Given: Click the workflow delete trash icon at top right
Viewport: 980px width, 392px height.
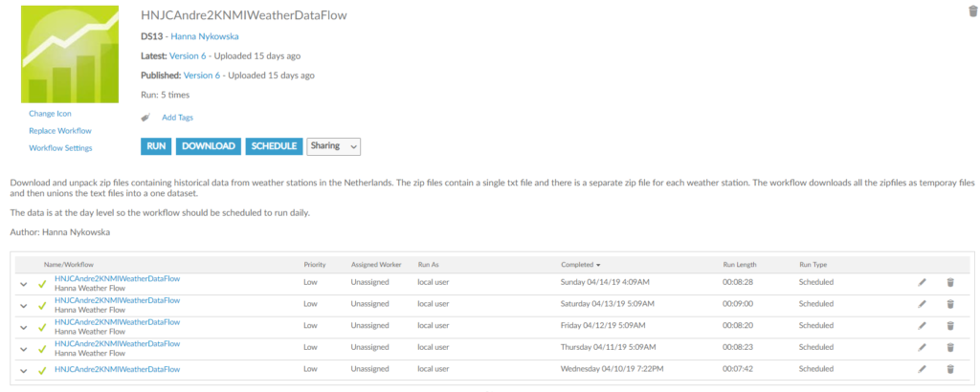Looking at the screenshot, I should pos(972,11).
